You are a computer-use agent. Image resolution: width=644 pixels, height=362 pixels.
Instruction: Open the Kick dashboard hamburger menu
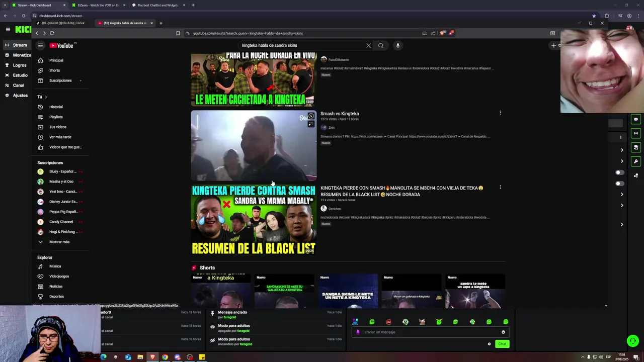tap(8, 30)
